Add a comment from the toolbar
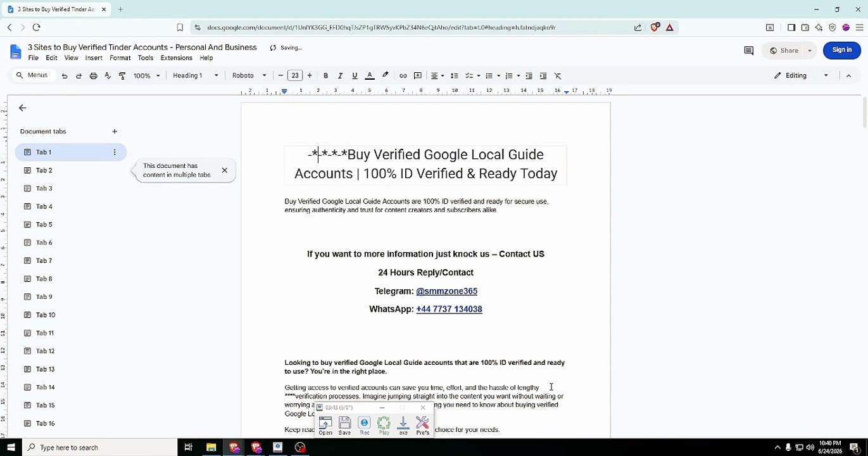The height and width of the screenshot is (456, 868). [x=418, y=76]
